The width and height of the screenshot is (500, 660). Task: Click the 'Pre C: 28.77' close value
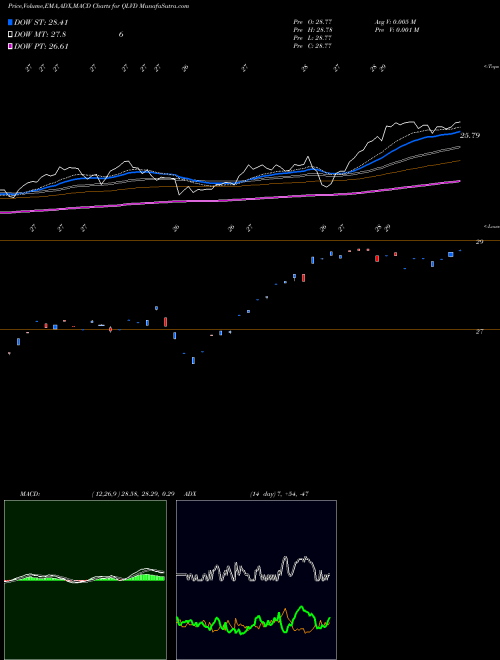click(313, 46)
